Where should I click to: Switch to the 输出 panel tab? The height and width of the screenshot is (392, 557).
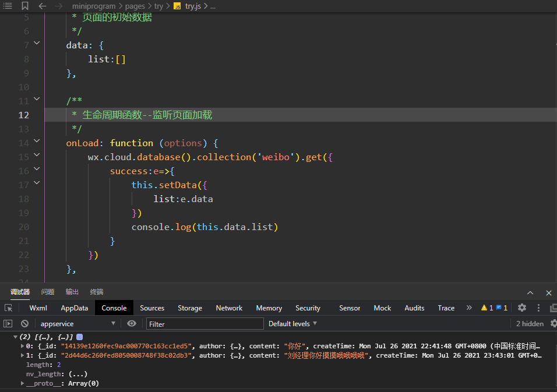[72, 292]
